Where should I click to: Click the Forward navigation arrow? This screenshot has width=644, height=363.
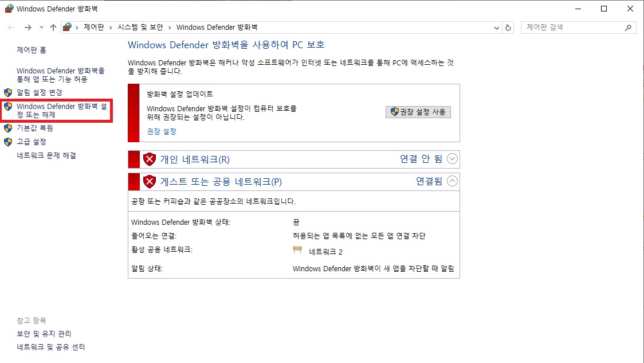click(28, 28)
